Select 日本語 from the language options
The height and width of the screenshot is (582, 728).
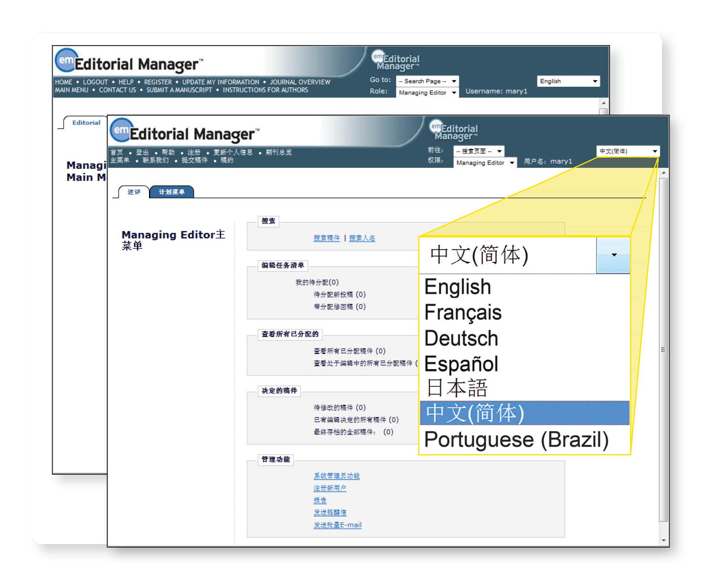tap(457, 388)
